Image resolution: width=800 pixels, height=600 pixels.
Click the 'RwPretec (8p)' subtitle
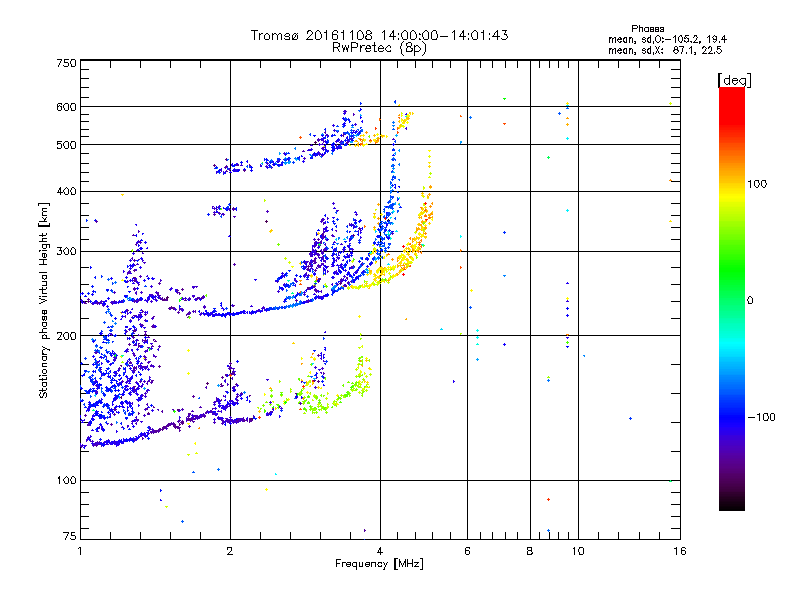pyautogui.click(x=379, y=48)
